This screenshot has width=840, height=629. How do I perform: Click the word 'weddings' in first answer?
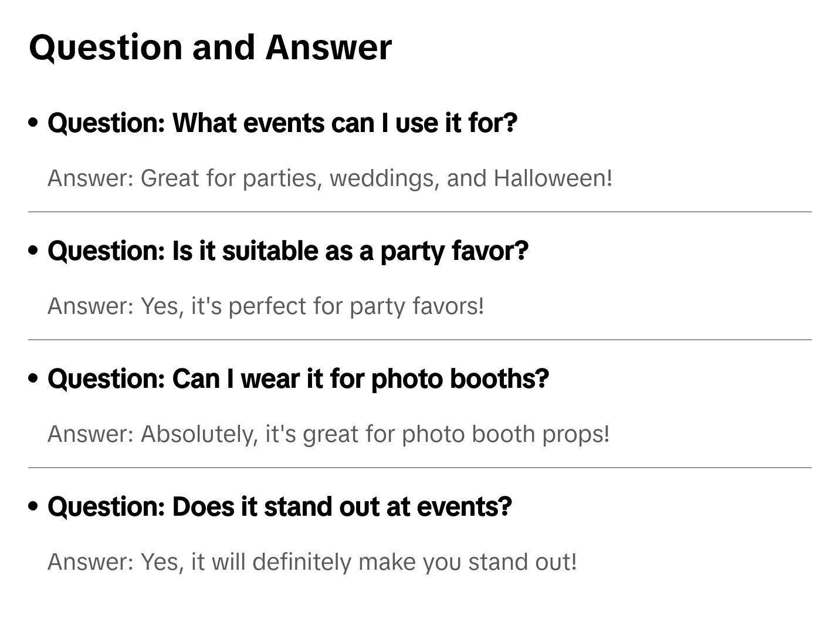point(384,178)
